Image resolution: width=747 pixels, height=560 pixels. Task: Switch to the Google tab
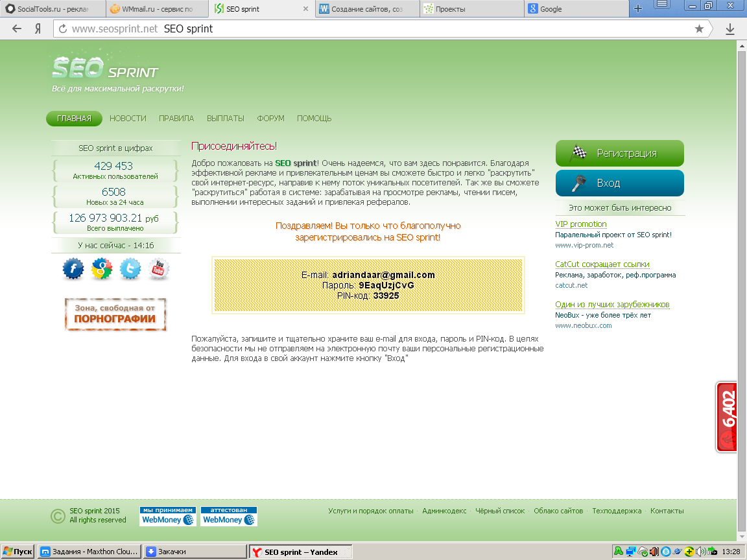(x=577, y=8)
